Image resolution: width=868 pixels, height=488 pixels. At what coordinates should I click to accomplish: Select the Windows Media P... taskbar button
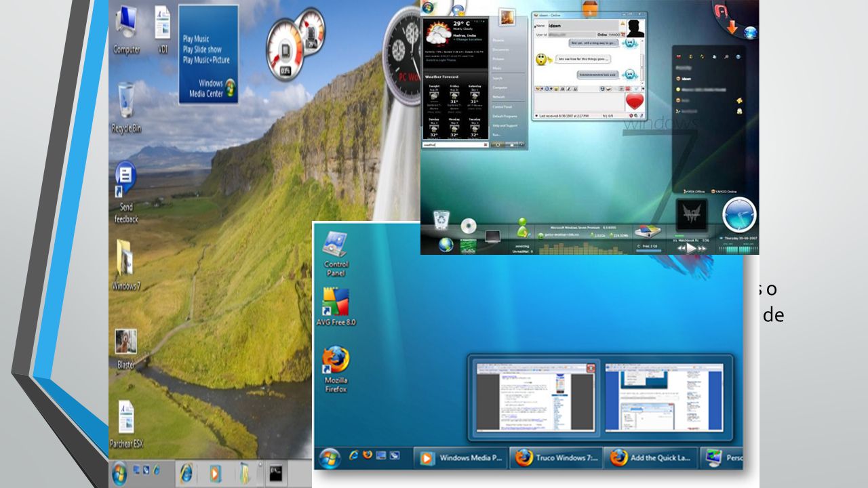[x=461, y=457]
